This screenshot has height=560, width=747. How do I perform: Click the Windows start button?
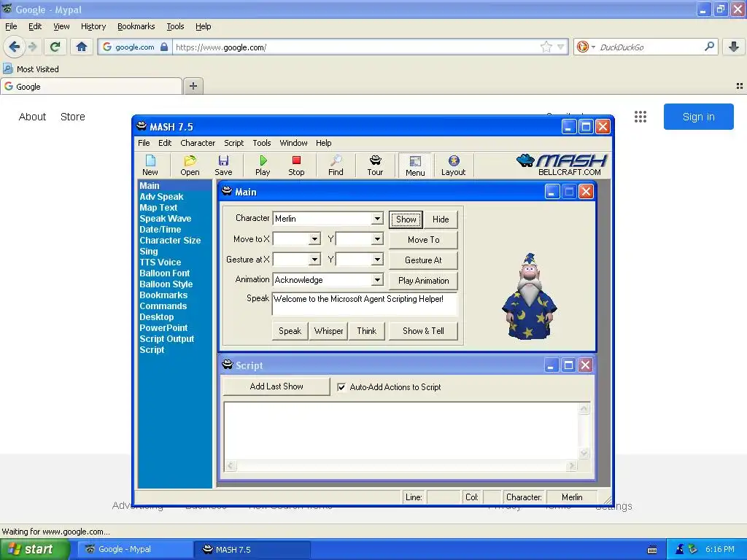34,550
